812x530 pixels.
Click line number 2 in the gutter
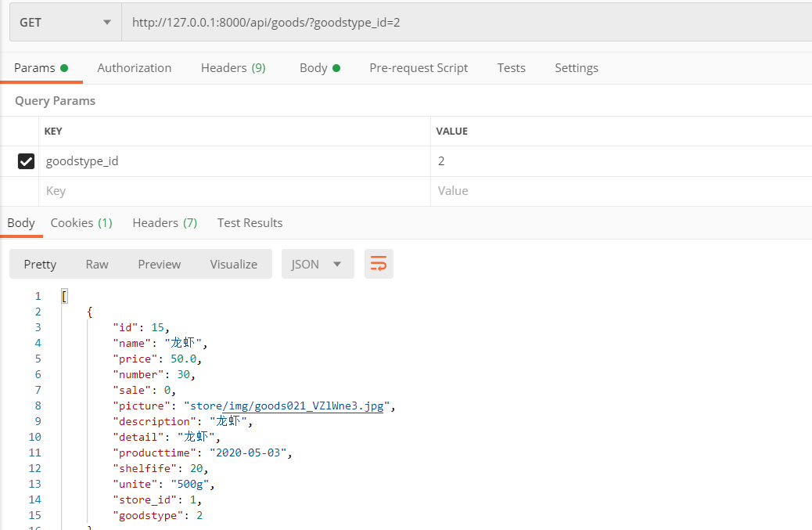[38, 312]
